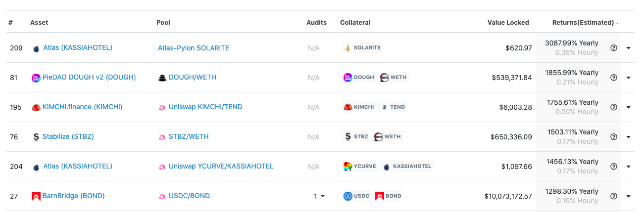Click the BOND collateral token badge
Screen dimensions: 644x212
389,196
